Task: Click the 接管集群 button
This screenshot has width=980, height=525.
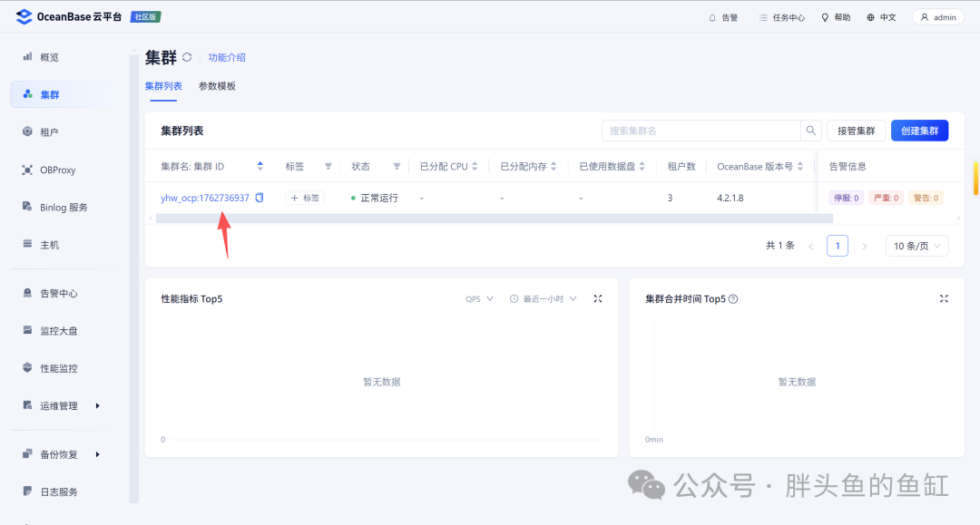Action: [857, 131]
